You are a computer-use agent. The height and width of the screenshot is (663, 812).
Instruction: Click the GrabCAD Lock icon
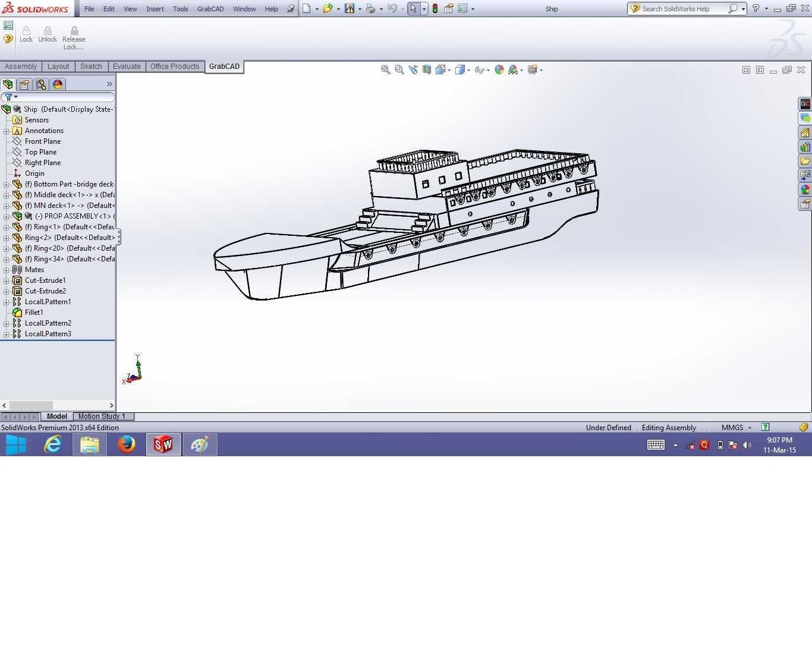point(26,34)
